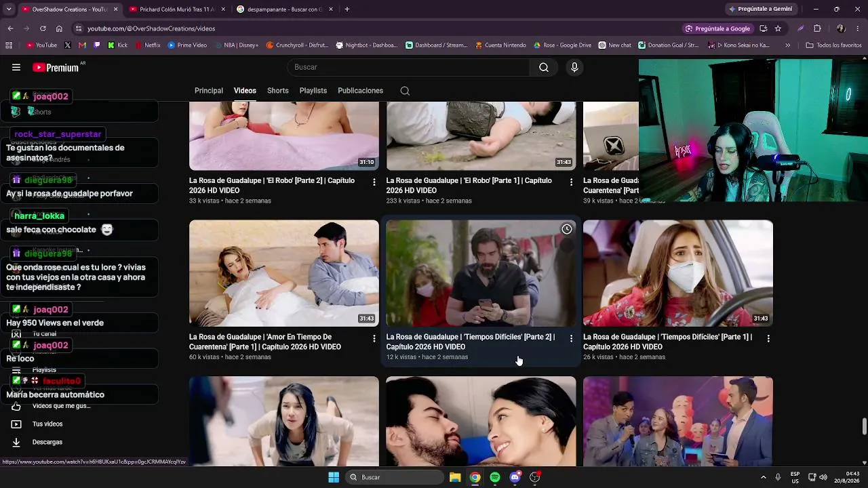Open the Rose - Google Drive bookmark
The width and height of the screenshot is (868, 488).
[x=562, y=45]
